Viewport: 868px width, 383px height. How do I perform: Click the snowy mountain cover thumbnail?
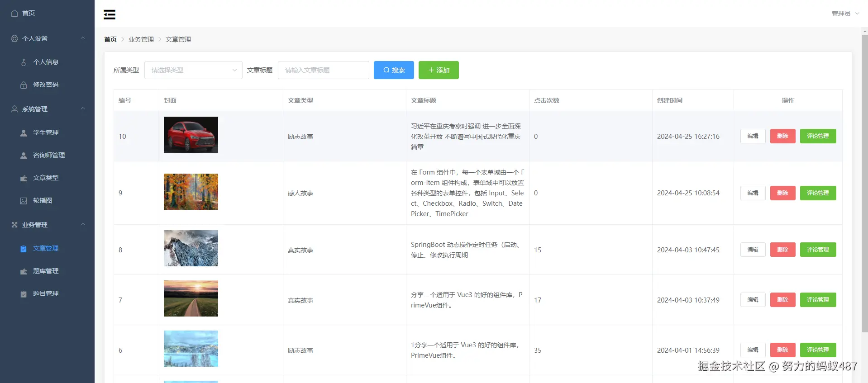tap(191, 248)
